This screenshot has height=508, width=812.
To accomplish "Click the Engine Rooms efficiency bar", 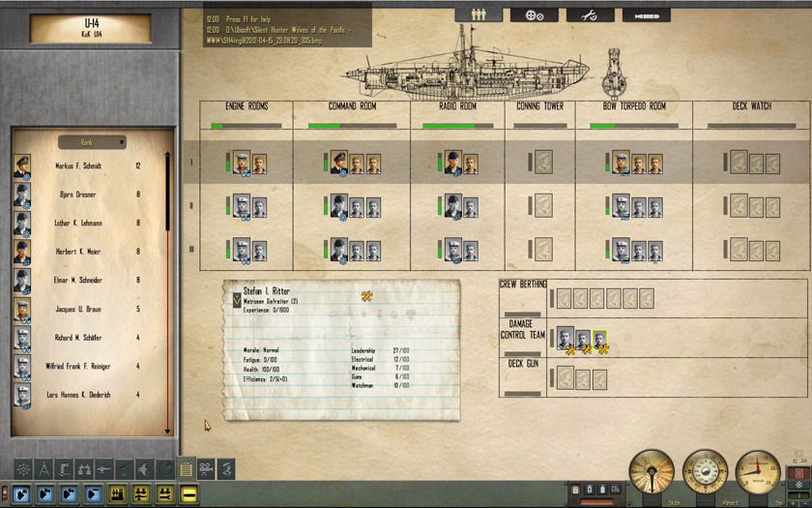I will tap(246, 126).
